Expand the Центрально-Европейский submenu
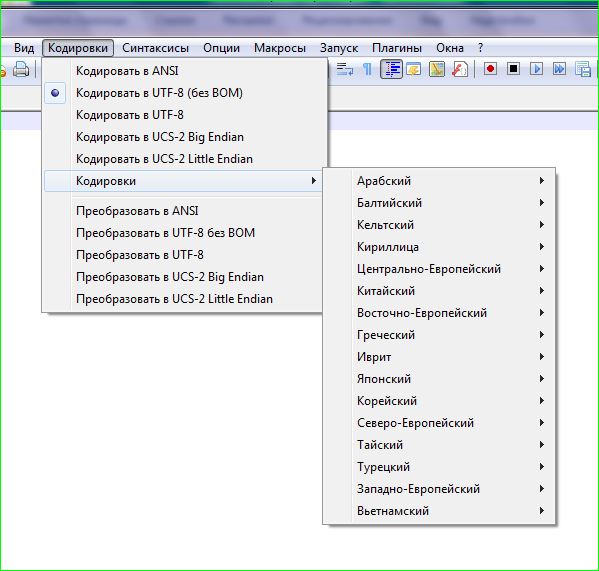Screen dimensions: 599x571 click(x=439, y=269)
